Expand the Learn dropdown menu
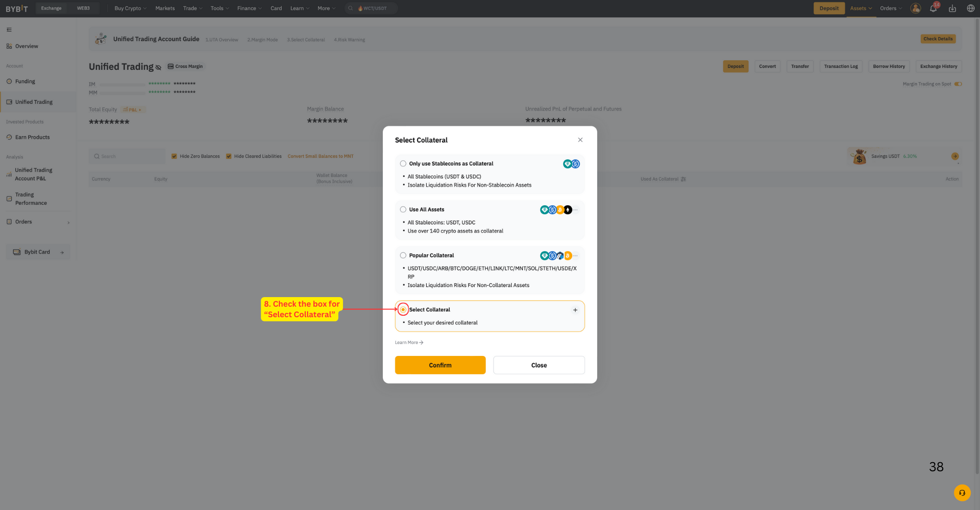Image resolution: width=980 pixels, height=510 pixels. point(300,8)
